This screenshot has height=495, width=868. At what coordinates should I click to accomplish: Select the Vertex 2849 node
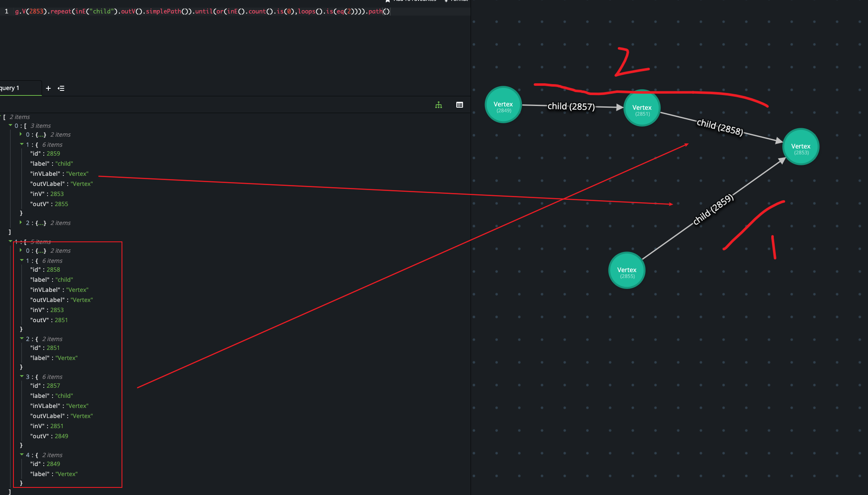point(503,105)
